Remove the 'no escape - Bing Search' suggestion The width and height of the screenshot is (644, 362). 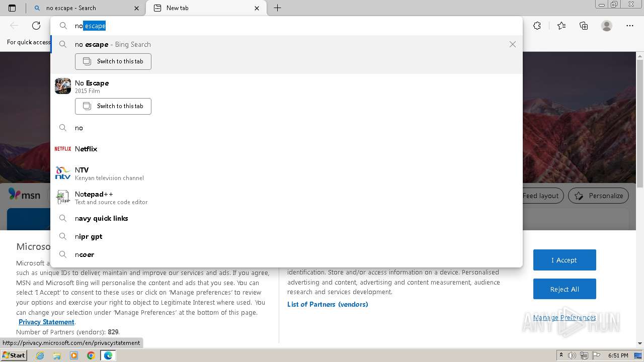tap(512, 44)
